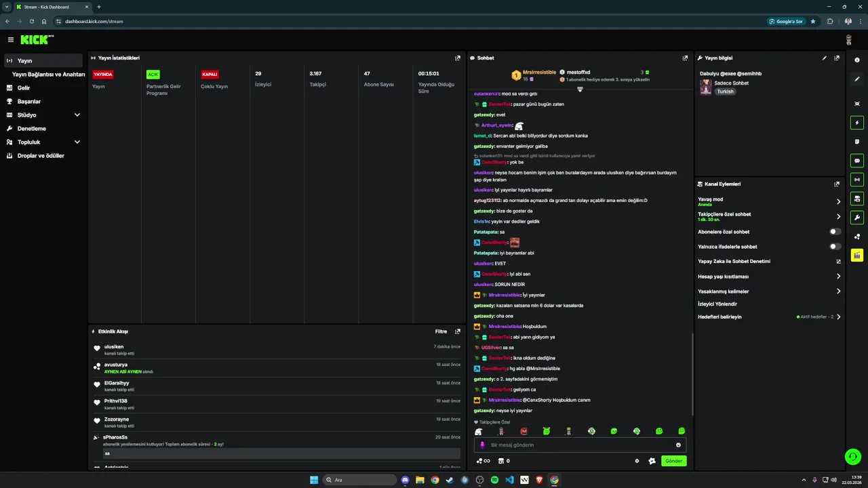
Task: Click the chat bubble icon in right sidebar
Action: click(857, 161)
